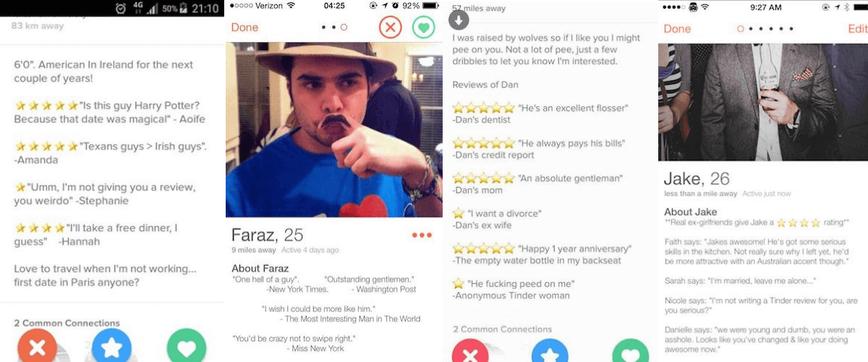This screenshot has width=868, height=362.
Task: Tap the blue star Super Like under Dan's reviews
Action: pyautogui.click(x=550, y=351)
